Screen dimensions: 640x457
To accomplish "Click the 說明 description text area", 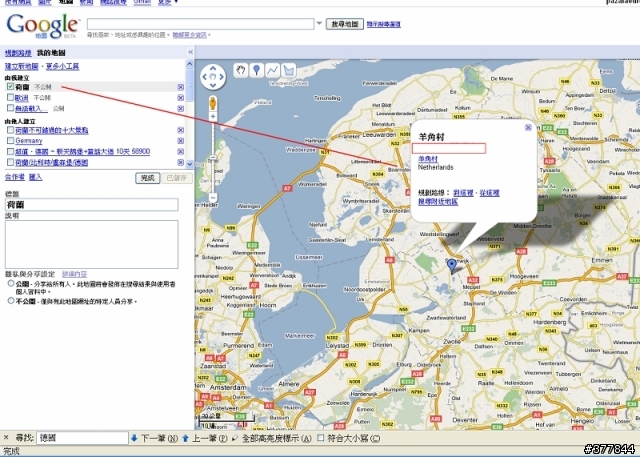I will coord(91,244).
